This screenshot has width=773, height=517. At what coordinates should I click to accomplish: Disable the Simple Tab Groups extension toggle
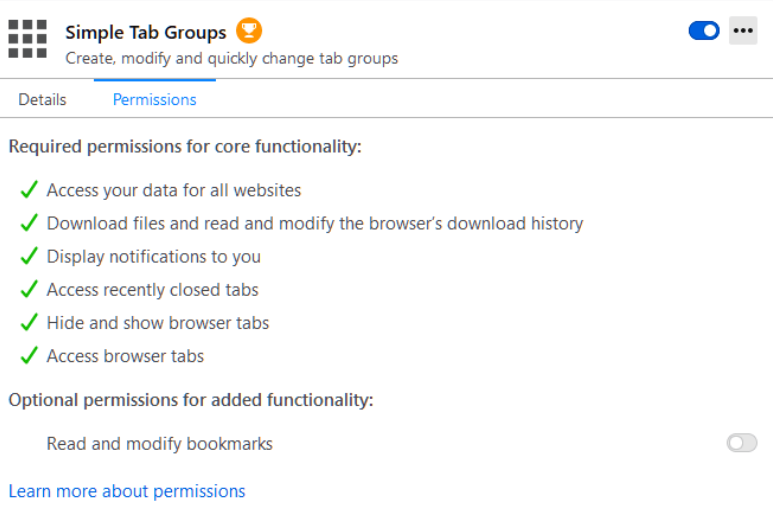704,31
